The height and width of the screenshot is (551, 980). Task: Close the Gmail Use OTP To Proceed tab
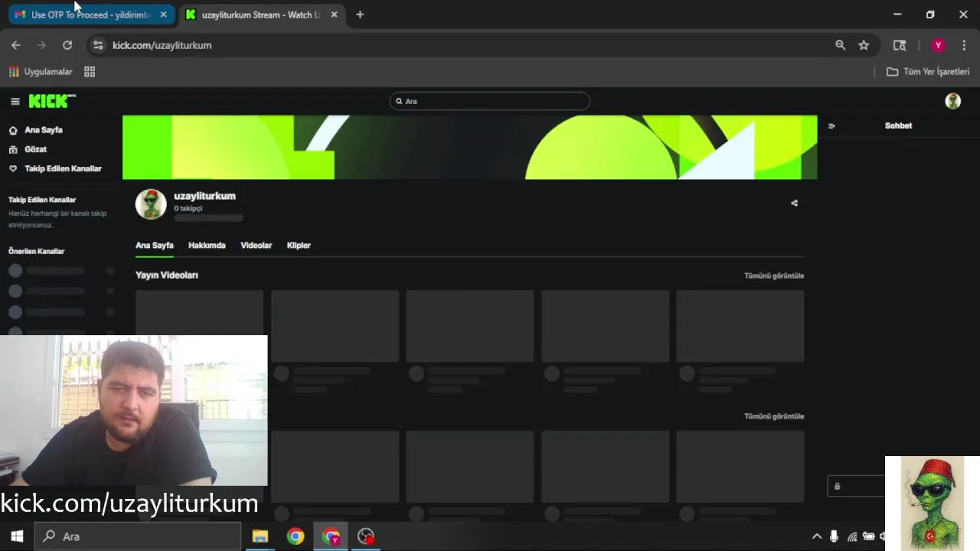[163, 15]
